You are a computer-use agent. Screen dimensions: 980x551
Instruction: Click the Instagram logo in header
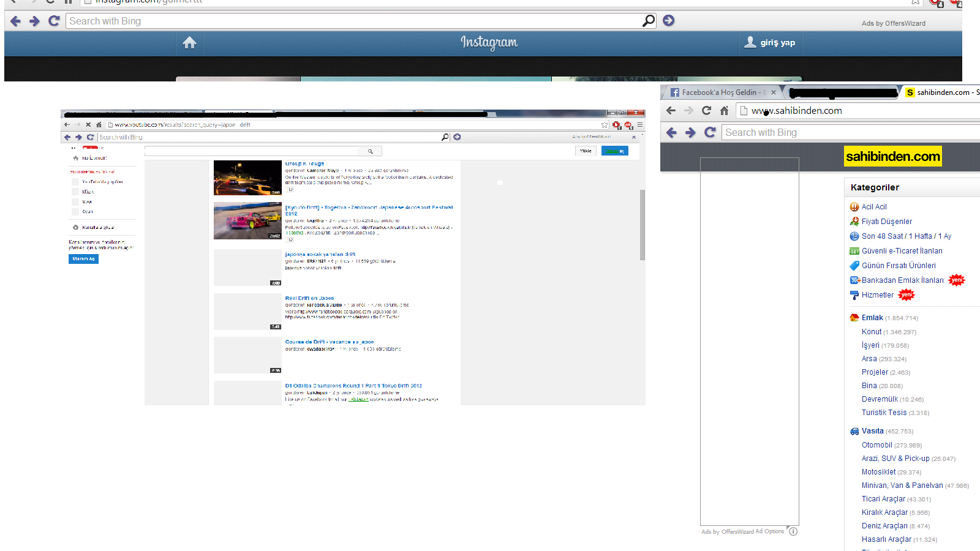[489, 42]
